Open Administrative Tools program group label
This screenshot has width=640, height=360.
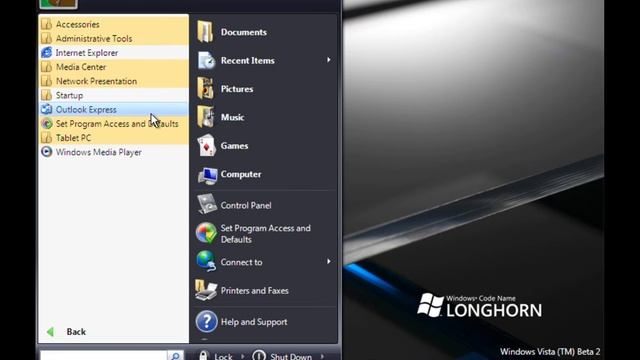tap(94, 39)
